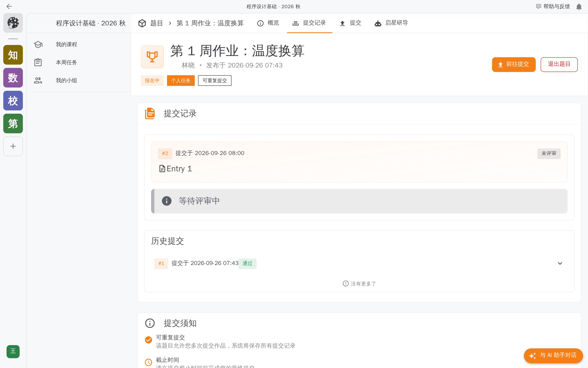Viewport: 588px width, 368px height.
Task: Click the 提交记录 section document icon
Action: point(150,113)
